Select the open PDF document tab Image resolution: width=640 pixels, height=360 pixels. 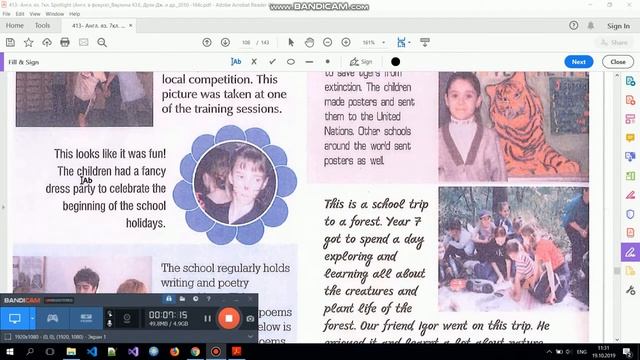click(99, 25)
